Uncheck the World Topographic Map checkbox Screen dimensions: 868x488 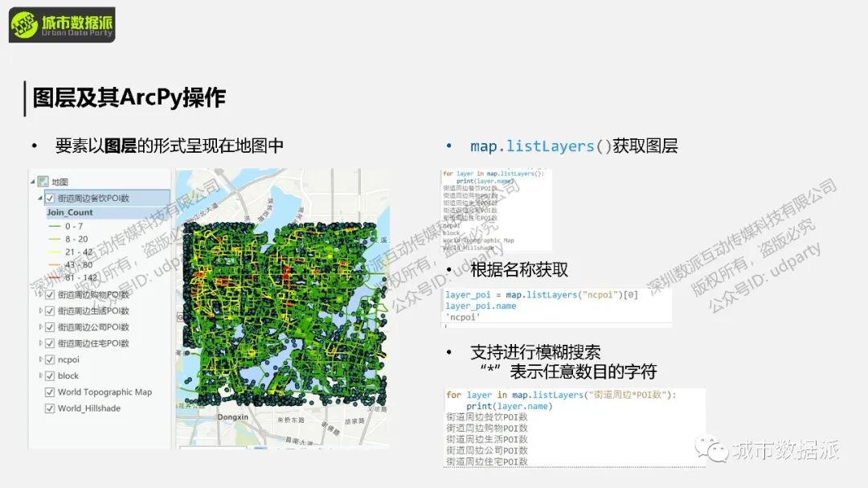pyautogui.click(x=50, y=392)
